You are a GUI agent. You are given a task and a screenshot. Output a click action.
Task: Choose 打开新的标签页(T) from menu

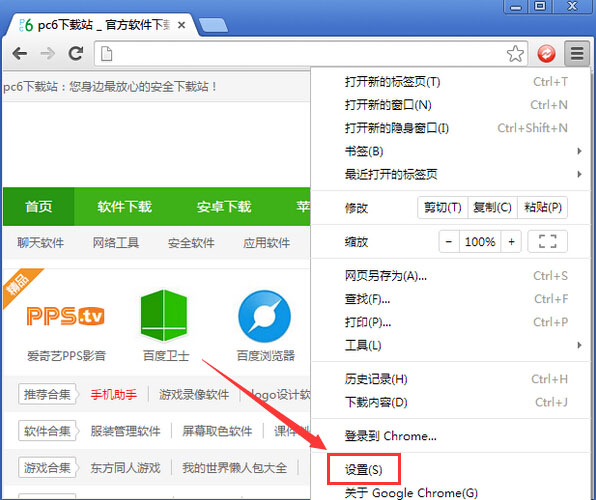[450, 82]
